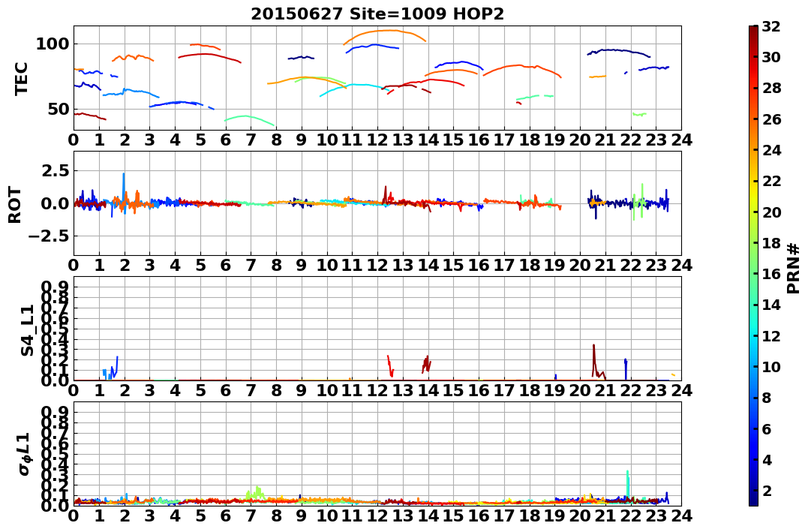Viewport: 808px width, 532px height.
Task: Click colorbar tick label "14"
Action: (771, 305)
